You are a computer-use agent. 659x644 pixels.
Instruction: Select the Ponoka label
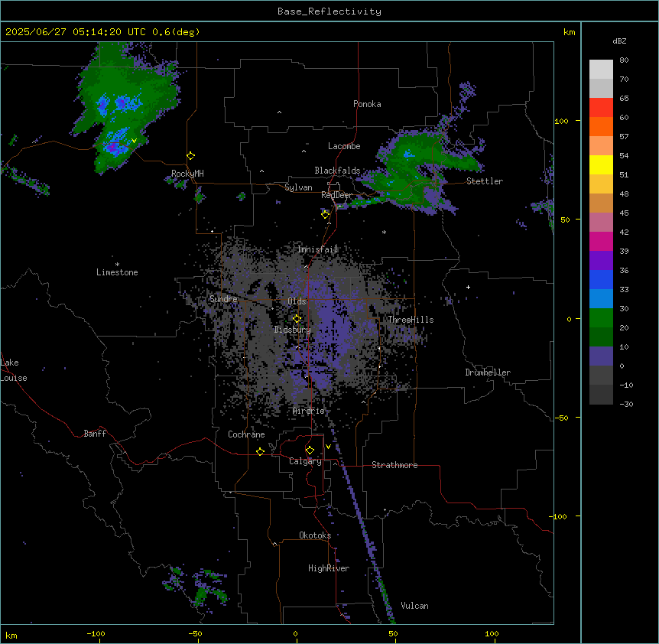(x=367, y=104)
